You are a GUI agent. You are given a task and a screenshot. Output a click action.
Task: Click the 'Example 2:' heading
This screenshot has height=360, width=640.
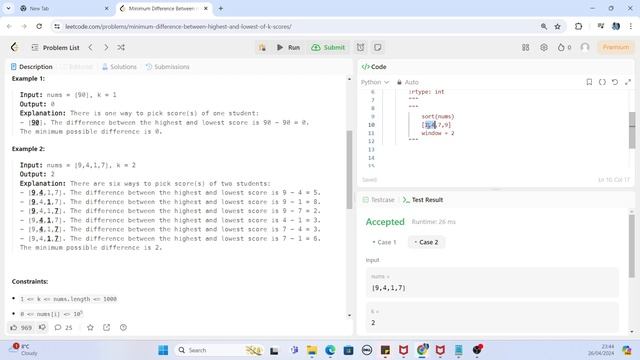[29, 149]
